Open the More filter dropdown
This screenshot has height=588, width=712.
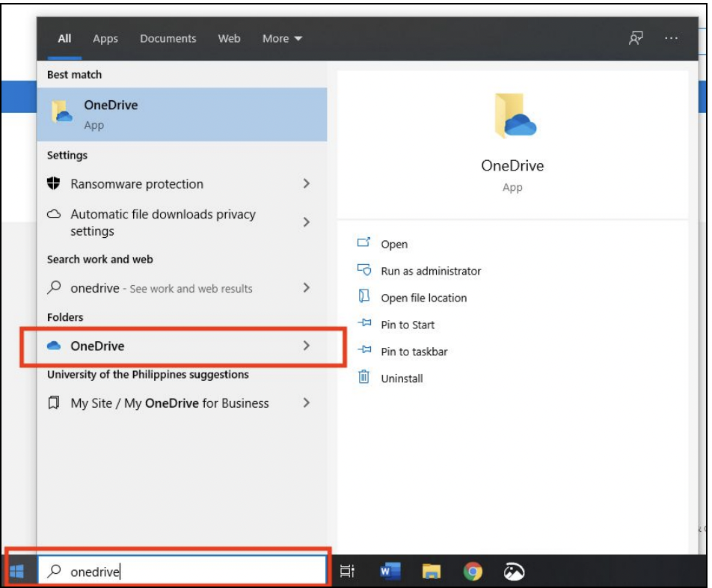[282, 39]
